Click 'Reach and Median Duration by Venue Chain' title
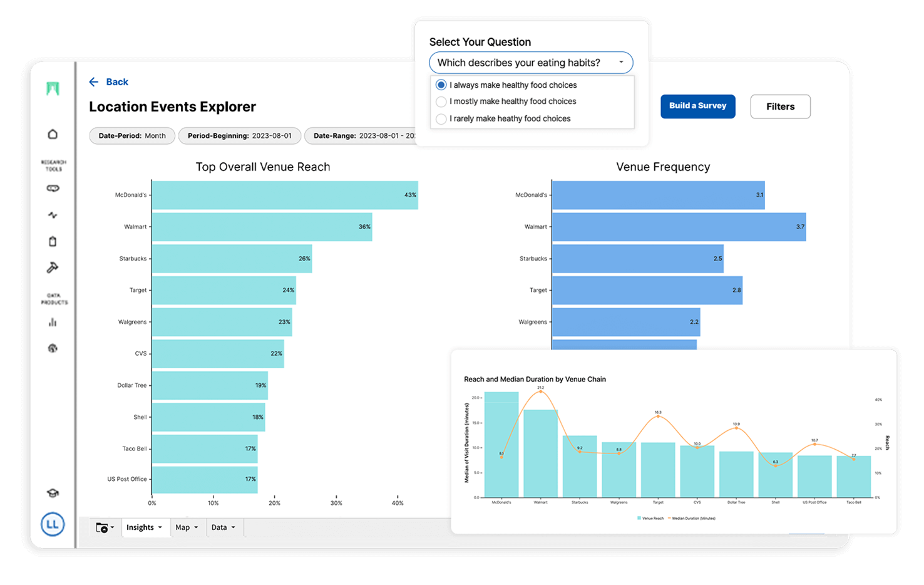924x585 pixels. pyautogui.click(x=535, y=380)
